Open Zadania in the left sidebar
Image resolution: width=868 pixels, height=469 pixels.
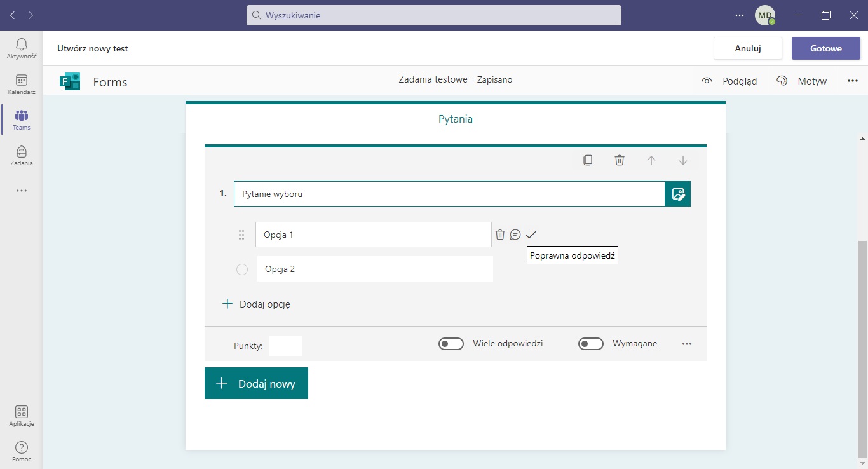point(22,155)
